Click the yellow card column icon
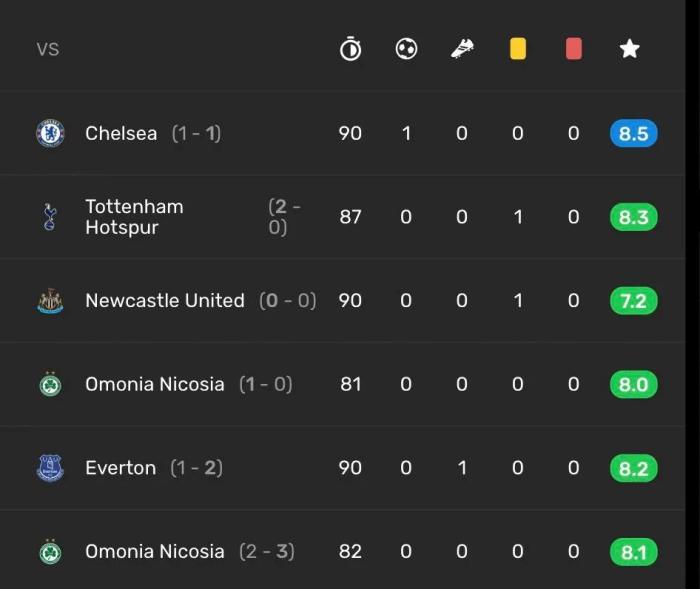 (518, 48)
